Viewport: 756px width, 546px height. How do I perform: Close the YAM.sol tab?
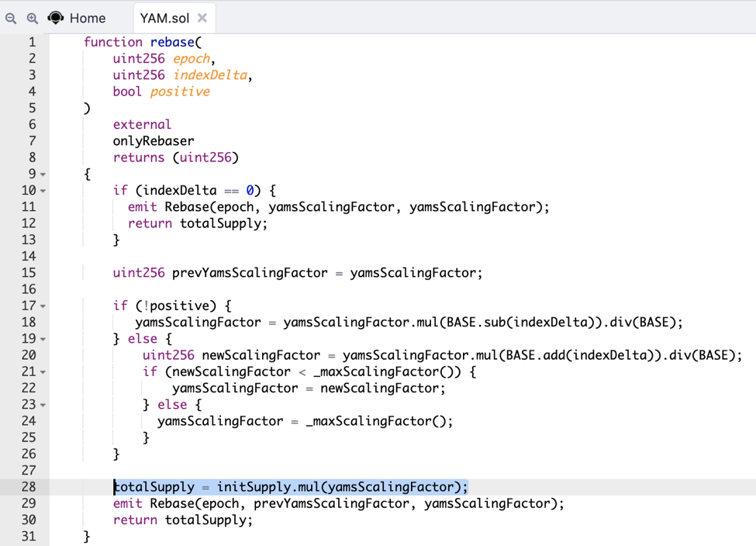(x=202, y=18)
